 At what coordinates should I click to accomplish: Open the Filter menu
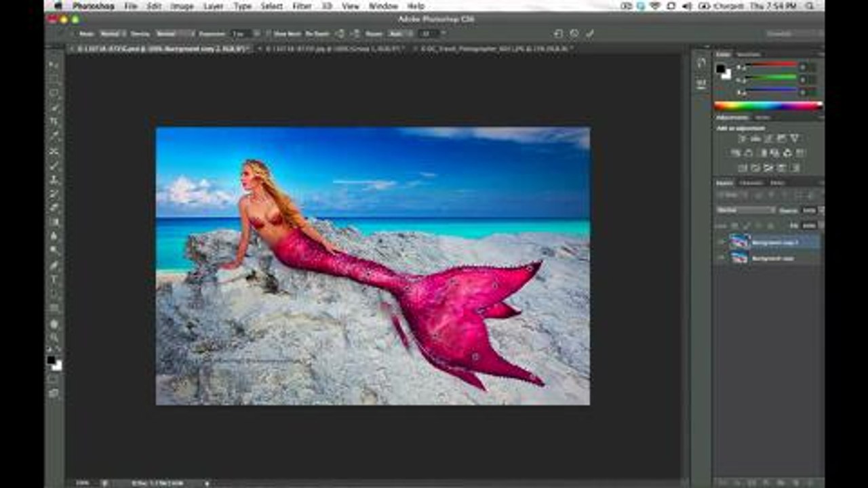[302, 6]
